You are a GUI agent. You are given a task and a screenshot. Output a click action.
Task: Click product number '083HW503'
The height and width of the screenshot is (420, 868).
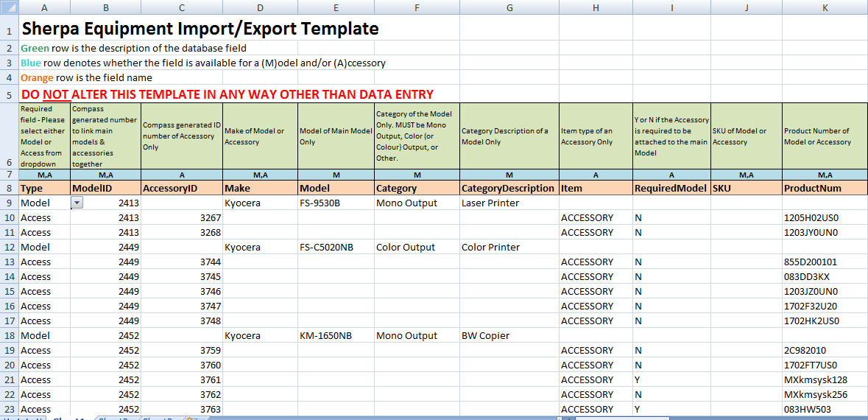(825, 410)
